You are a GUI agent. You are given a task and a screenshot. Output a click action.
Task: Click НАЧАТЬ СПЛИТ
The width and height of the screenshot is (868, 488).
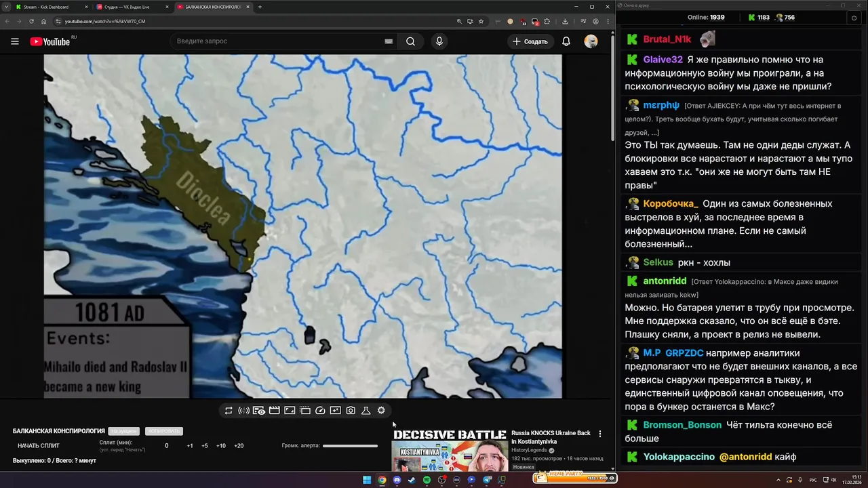39,446
